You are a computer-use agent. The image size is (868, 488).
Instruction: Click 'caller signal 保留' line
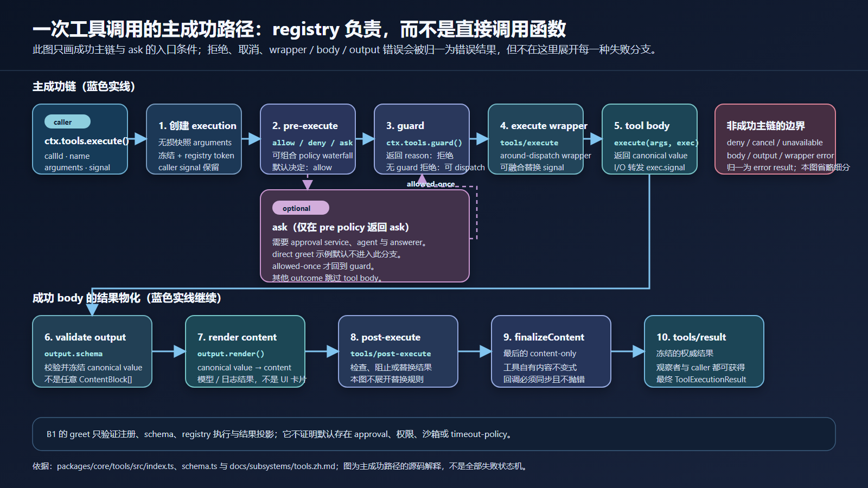tap(189, 168)
